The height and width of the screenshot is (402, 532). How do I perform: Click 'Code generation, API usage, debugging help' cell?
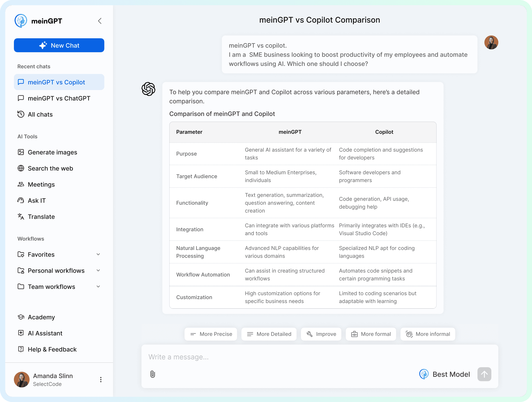[374, 203]
